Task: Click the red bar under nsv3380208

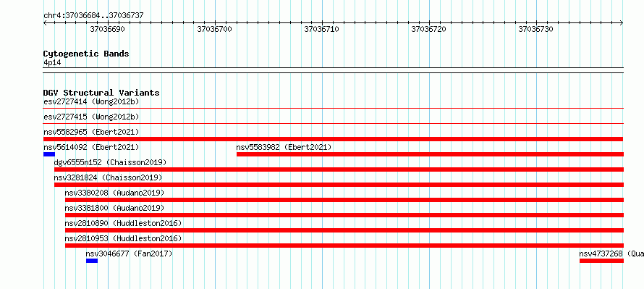Action: (x=344, y=200)
